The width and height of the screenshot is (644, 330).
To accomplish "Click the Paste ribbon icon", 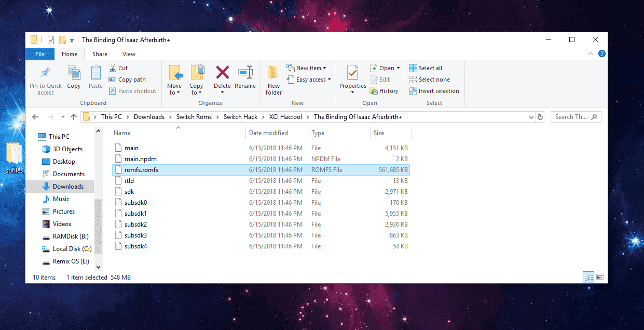I will coord(95,77).
